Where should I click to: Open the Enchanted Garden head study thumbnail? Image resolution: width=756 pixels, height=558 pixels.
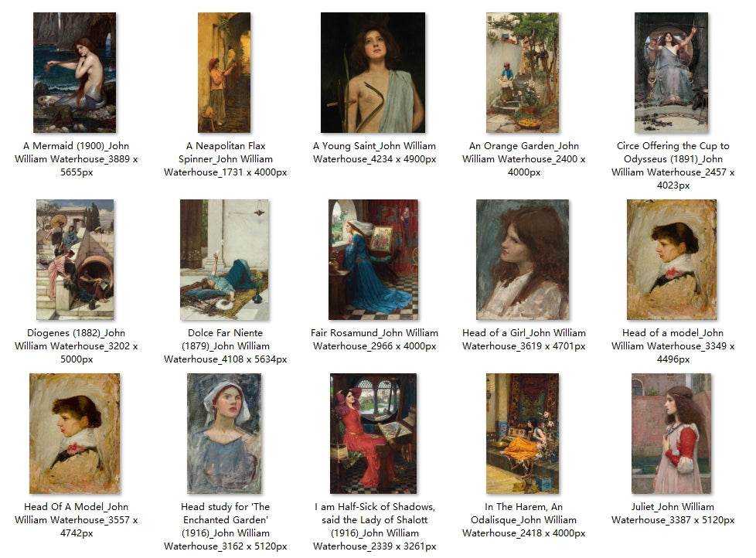point(225,434)
